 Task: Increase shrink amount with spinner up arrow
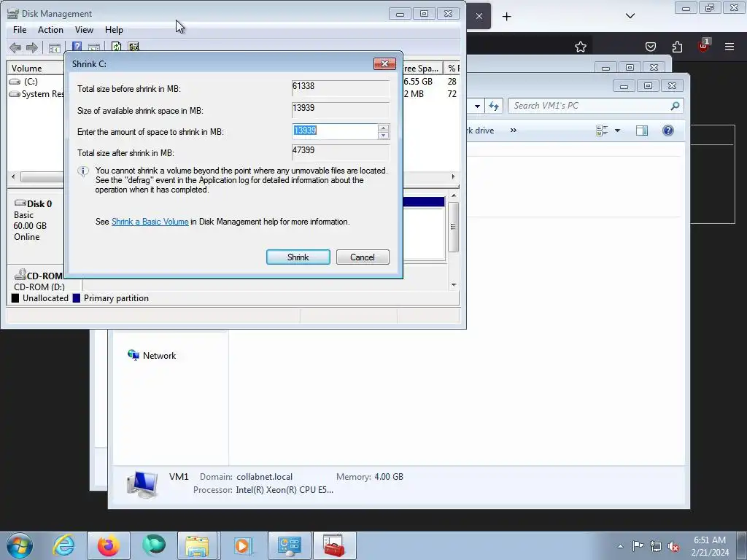[383, 128]
